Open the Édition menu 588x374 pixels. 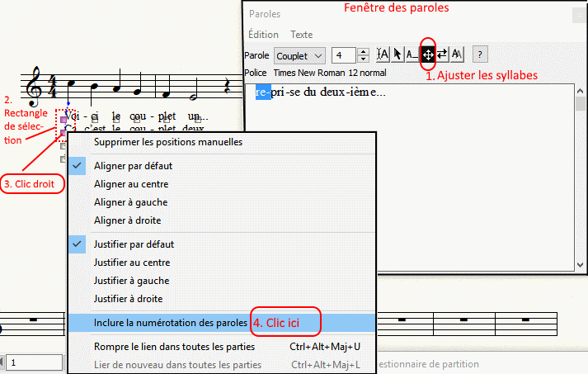(263, 35)
